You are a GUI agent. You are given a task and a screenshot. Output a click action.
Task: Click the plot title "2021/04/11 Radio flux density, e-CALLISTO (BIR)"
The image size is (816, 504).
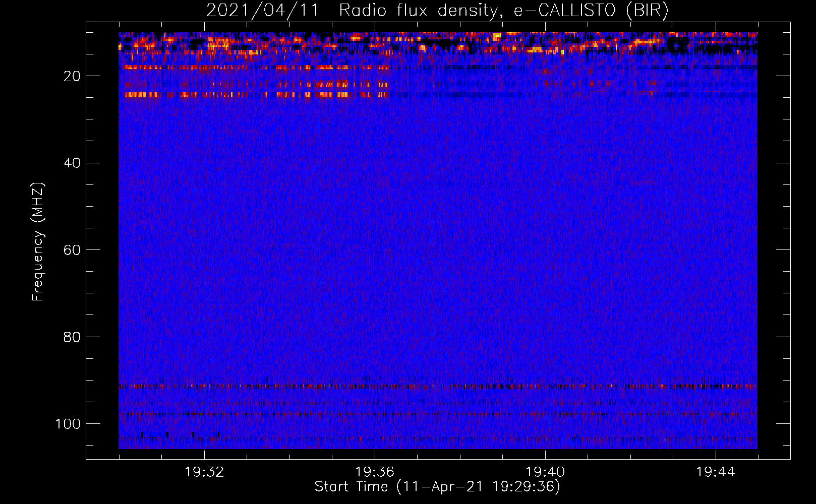click(x=437, y=11)
